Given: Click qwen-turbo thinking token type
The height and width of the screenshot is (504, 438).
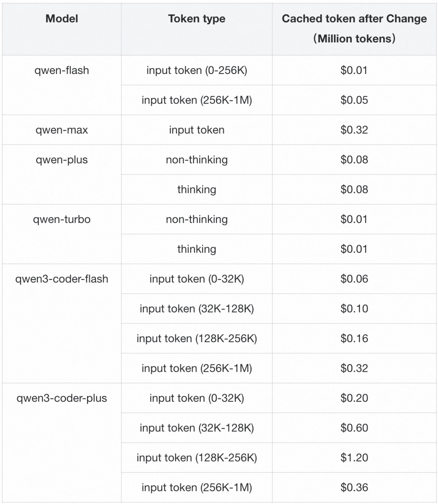Looking at the screenshot, I should coord(197,249).
